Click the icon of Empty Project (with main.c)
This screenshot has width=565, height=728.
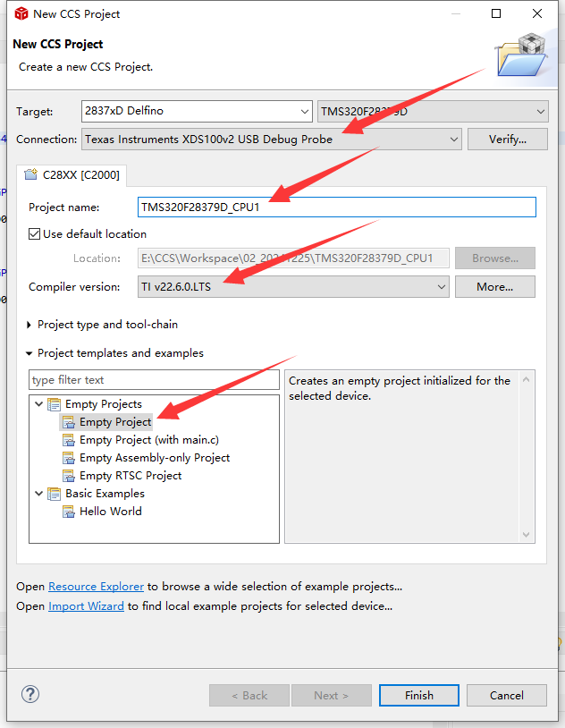click(69, 440)
